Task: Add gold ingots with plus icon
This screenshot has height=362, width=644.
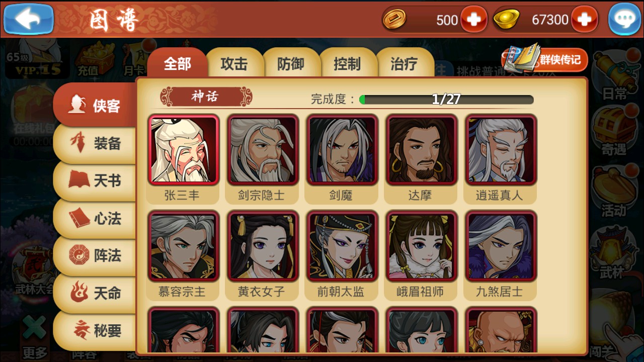Action: pyautogui.click(x=584, y=20)
